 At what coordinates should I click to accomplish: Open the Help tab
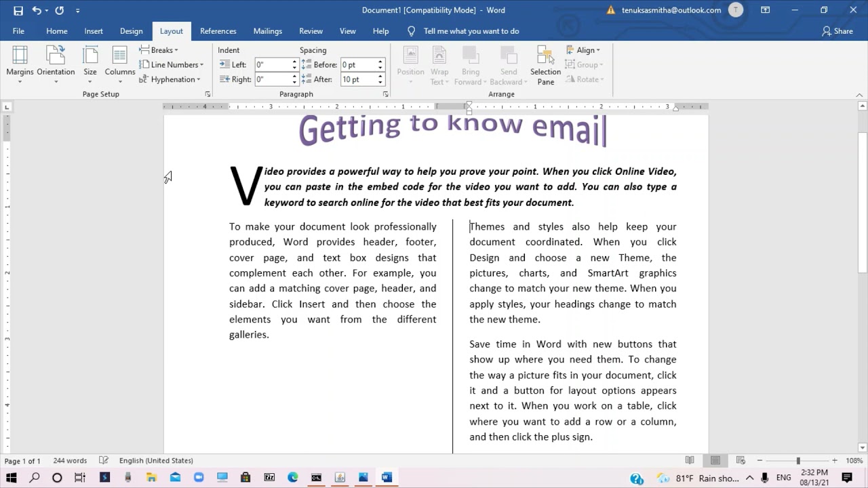tap(381, 31)
